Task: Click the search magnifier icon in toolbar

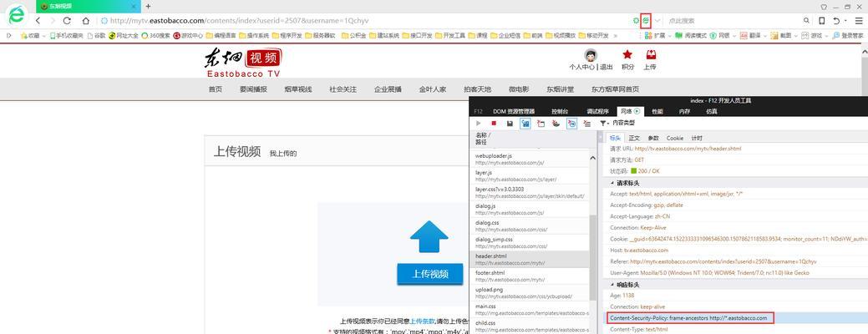Action: click(x=806, y=21)
